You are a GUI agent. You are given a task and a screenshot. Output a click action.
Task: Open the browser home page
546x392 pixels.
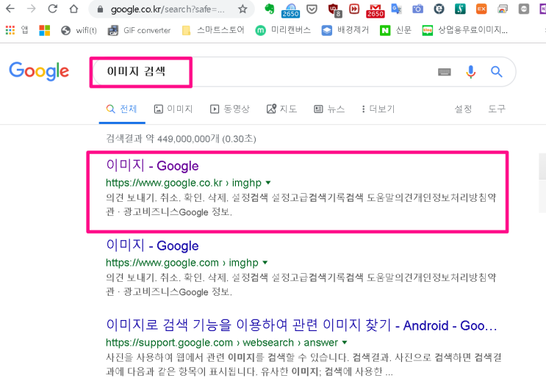tap(73, 9)
